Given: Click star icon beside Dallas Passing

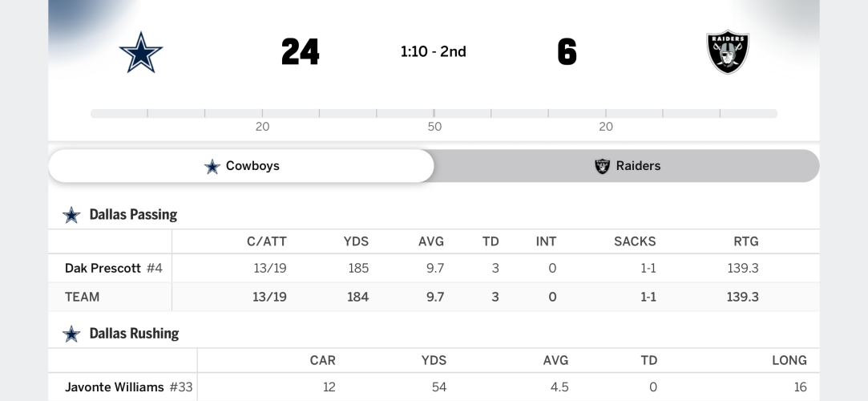Looking at the screenshot, I should coord(72,215).
